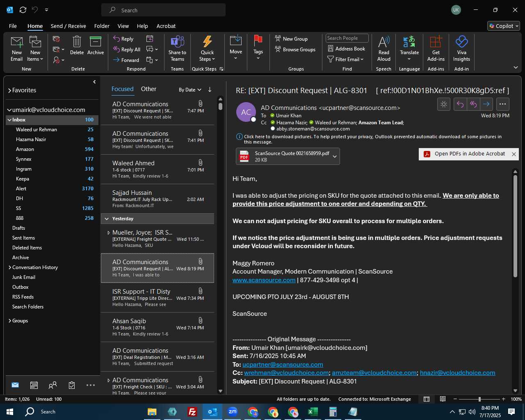Open Tasks icon in navigation bar
Viewport: 525px width, 420px height.
(72, 385)
